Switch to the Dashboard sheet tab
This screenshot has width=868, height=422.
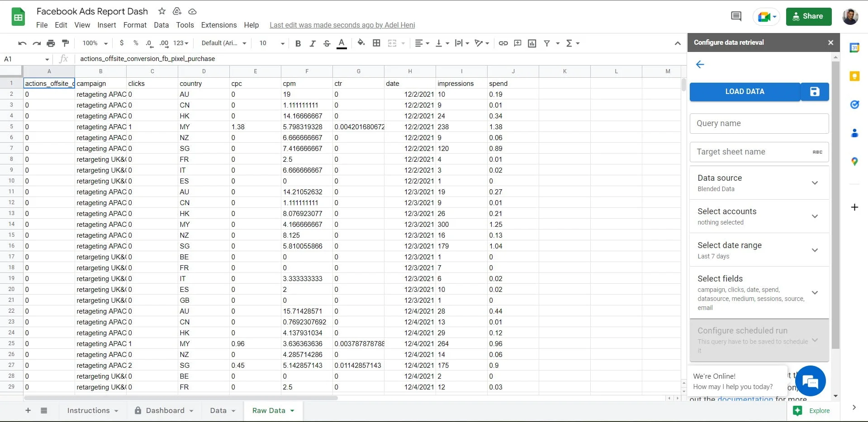point(164,411)
